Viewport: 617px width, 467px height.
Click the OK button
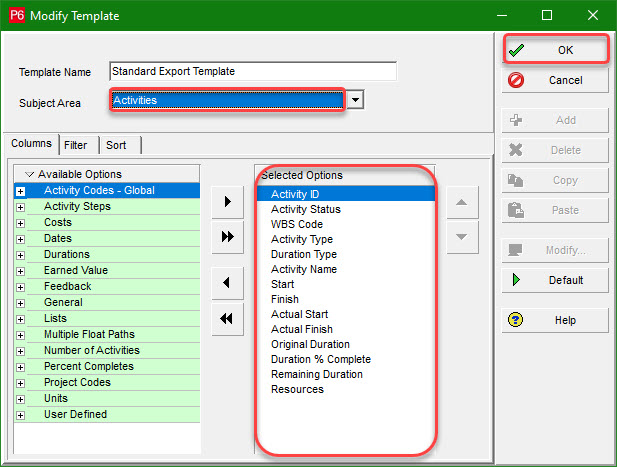click(x=555, y=50)
